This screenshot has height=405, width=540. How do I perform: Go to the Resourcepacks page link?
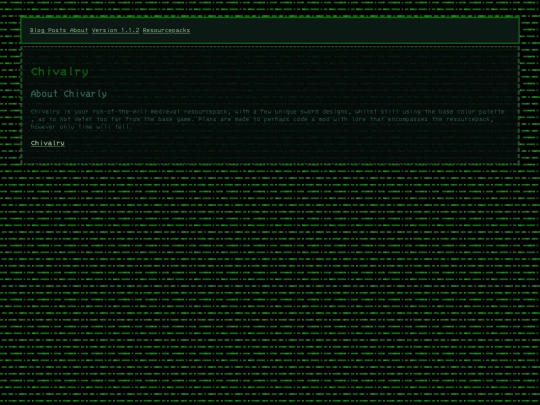coord(166,30)
